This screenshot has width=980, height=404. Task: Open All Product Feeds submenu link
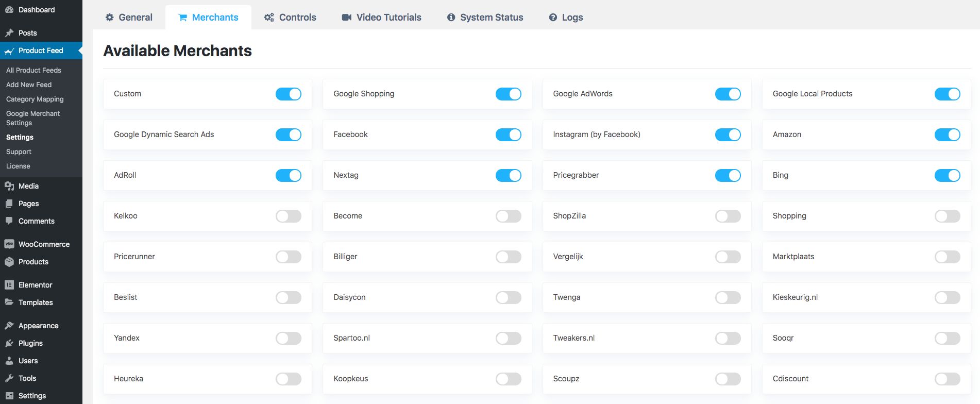(33, 70)
